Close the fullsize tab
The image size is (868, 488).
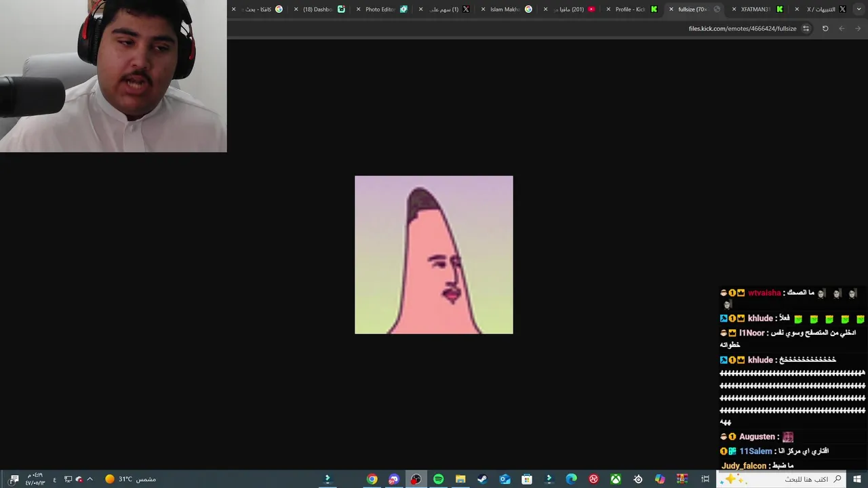[x=671, y=9]
